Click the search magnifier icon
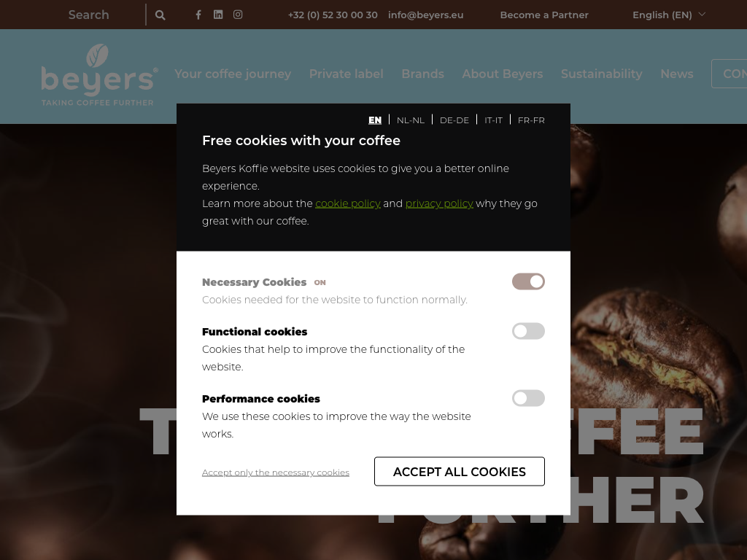 pos(160,15)
